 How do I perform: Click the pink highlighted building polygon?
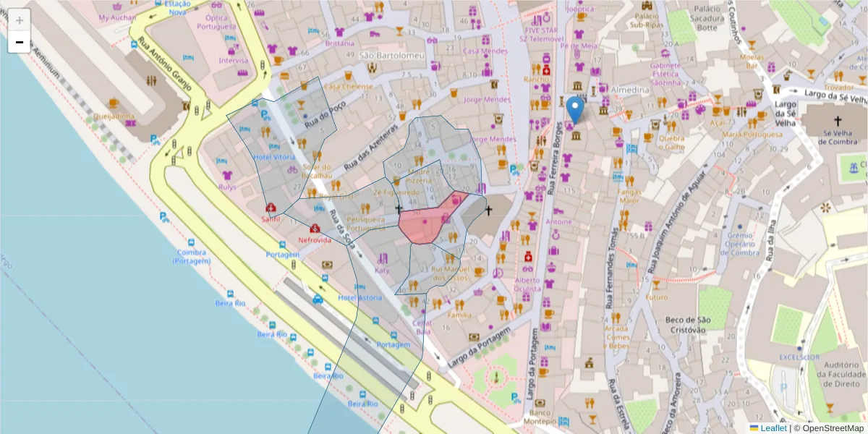pyautogui.click(x=423, y=221)
